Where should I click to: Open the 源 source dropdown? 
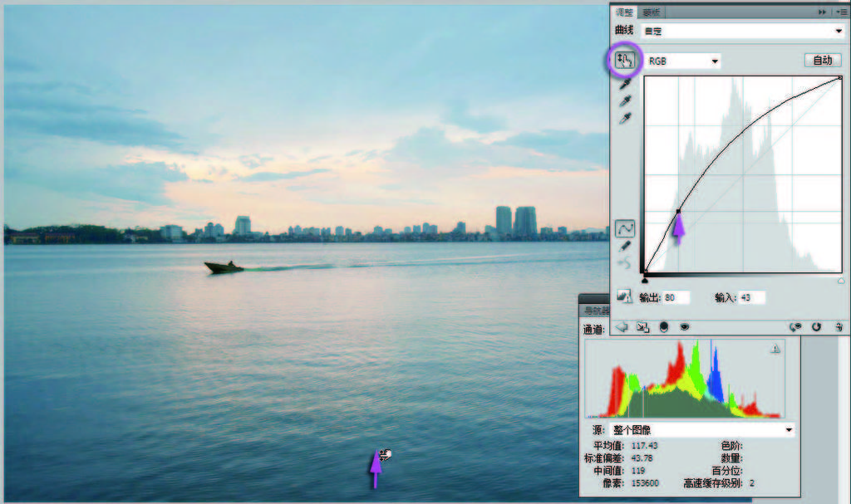[702, 429]
